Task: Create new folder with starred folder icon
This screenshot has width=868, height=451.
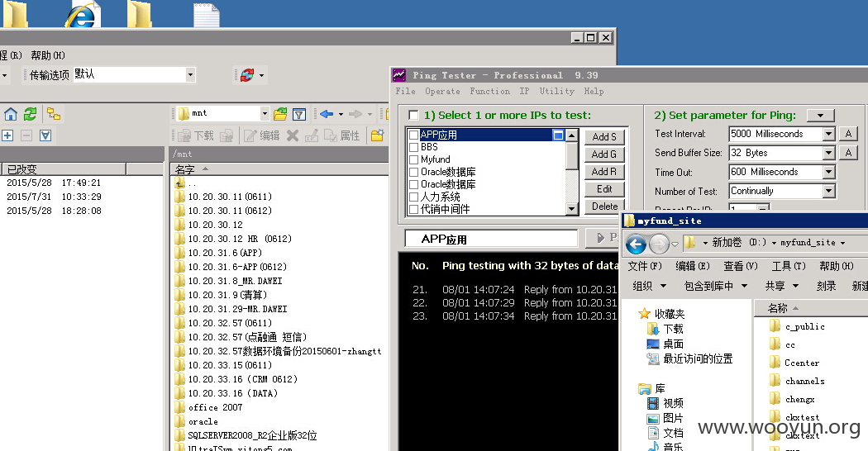Action: point(378,135)
